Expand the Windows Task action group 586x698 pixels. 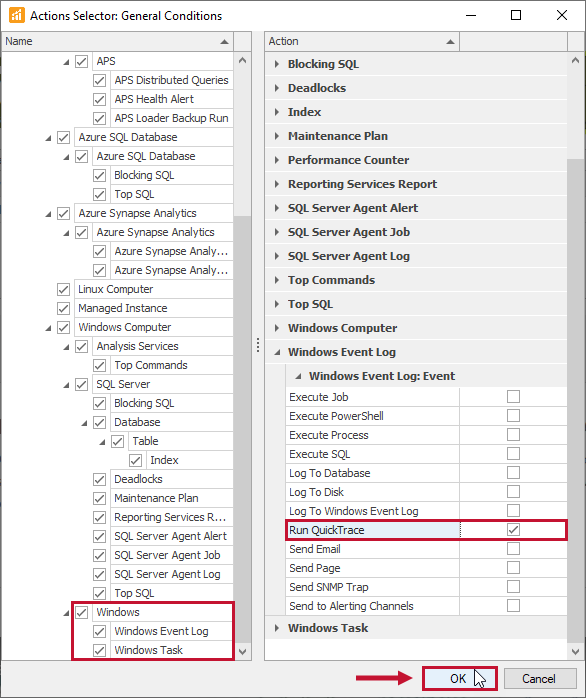click(x=277, y=628)
